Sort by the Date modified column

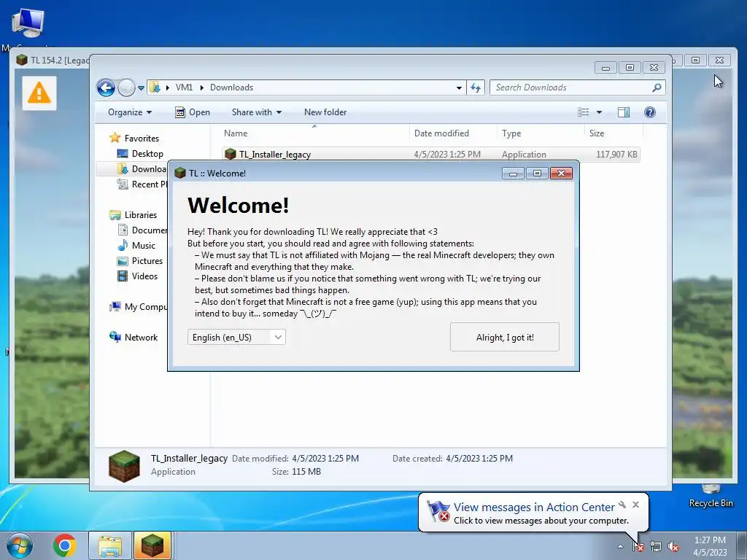coord(452,133)
